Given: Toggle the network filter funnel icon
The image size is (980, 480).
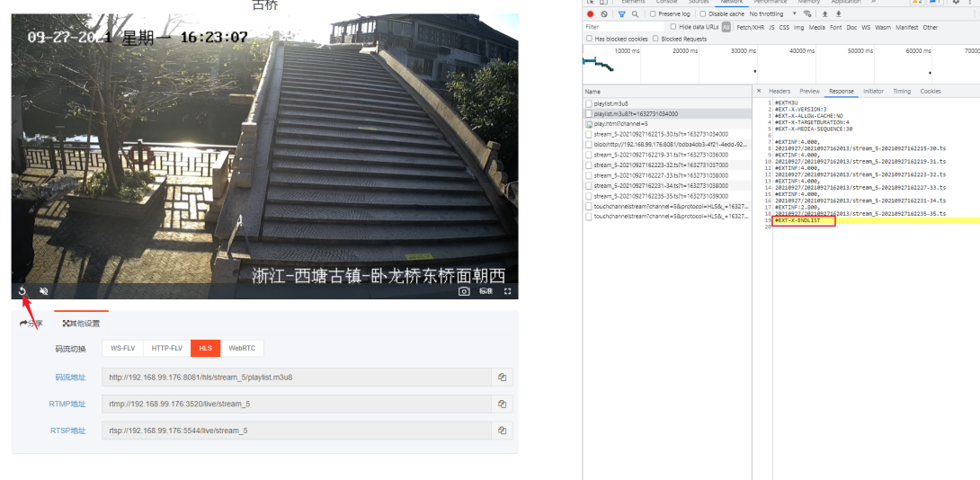Looking at the screenshot, I should [x=622, y=13].
